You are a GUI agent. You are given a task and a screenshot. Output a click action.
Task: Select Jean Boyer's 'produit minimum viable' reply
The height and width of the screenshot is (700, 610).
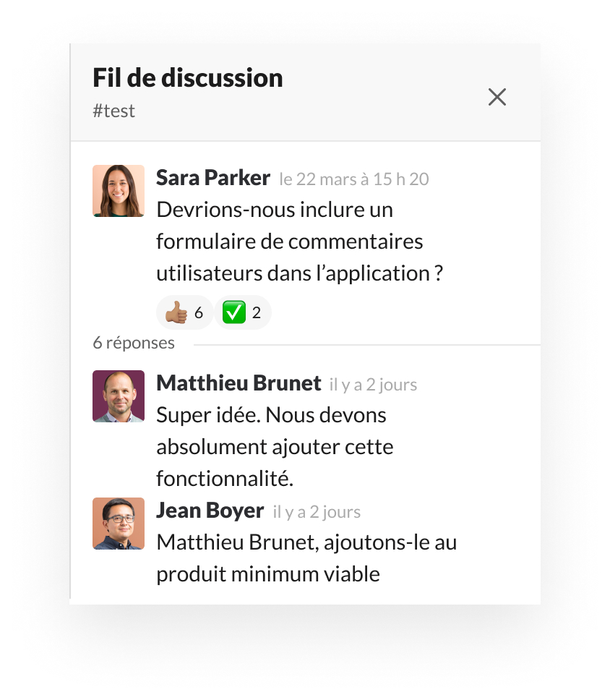click(306, 558)
